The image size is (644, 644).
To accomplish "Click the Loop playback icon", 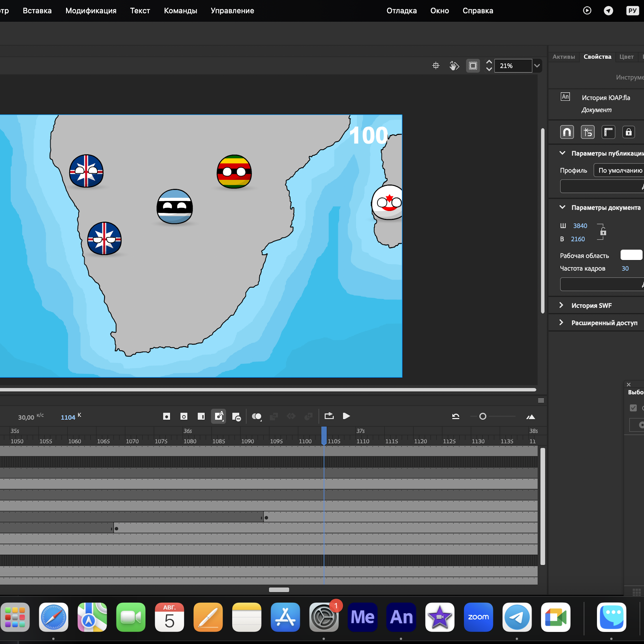I will [329, 416].
